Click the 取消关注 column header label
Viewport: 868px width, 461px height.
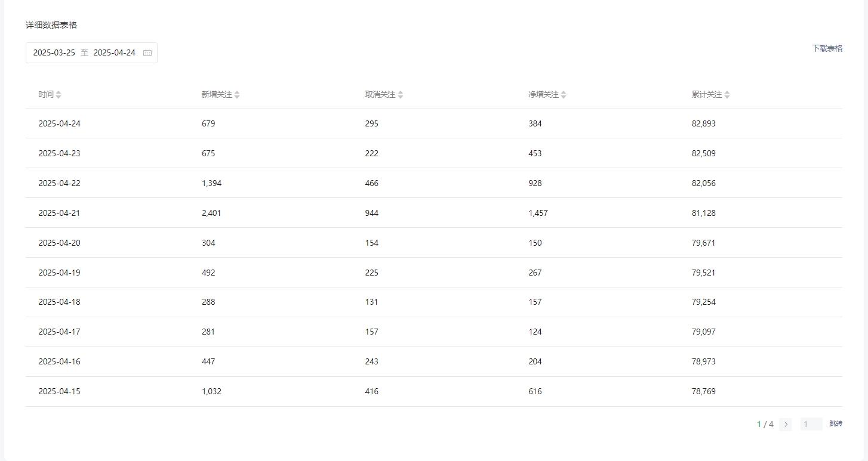[x=380, y=94]
